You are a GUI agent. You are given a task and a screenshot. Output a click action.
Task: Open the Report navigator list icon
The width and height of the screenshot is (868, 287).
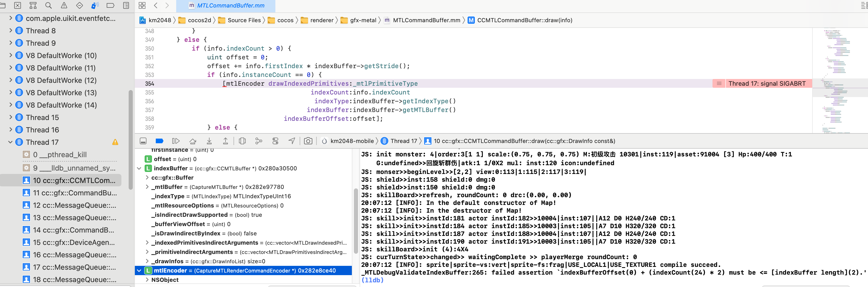tap(126, 5)
